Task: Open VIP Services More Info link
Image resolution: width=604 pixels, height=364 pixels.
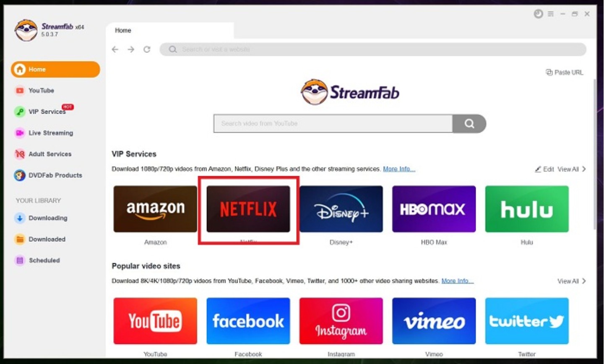Action: point(399,169)
